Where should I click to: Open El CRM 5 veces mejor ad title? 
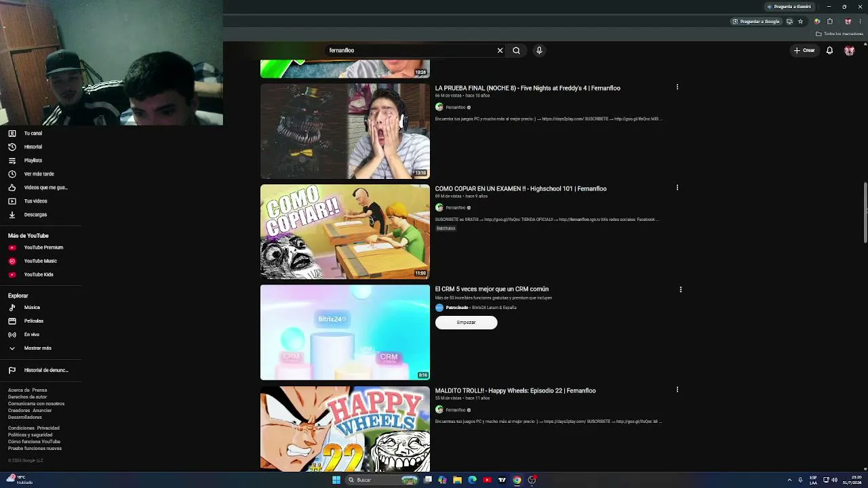[492, 289]
